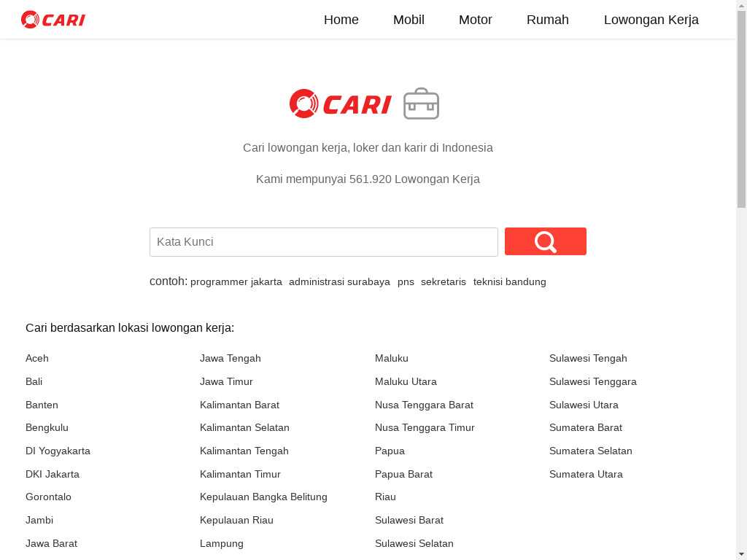Choose Sulawesi Utara location
Image resolution: width=747 pixels, height=560 pixels.
click(584, 405)
